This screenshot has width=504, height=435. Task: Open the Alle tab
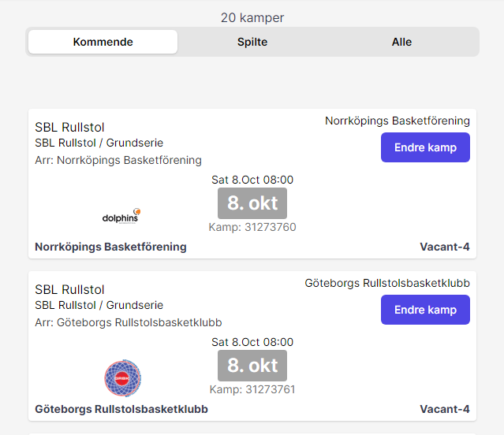coord(401,42)
